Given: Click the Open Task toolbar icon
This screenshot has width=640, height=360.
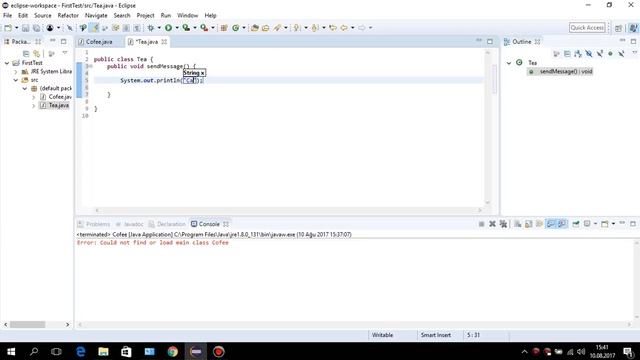Looking at the screenshot, I should 265,28.
